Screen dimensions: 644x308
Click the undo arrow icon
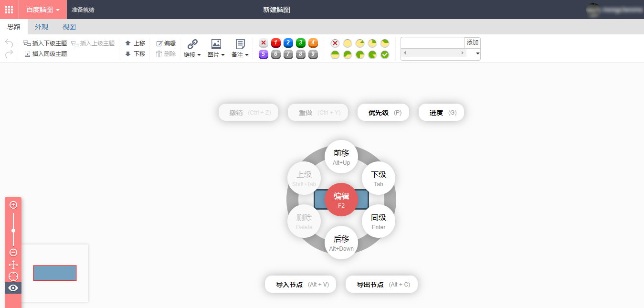[9, 43]
